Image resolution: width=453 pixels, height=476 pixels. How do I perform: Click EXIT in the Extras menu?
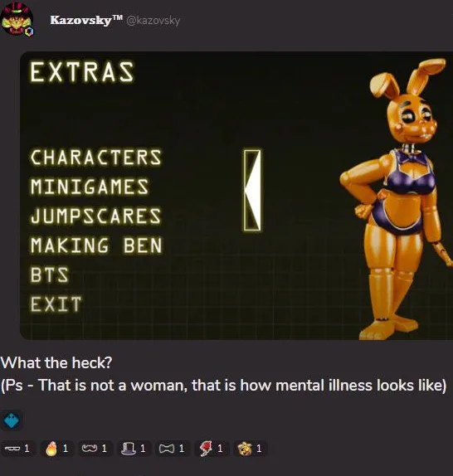(56, 304)
